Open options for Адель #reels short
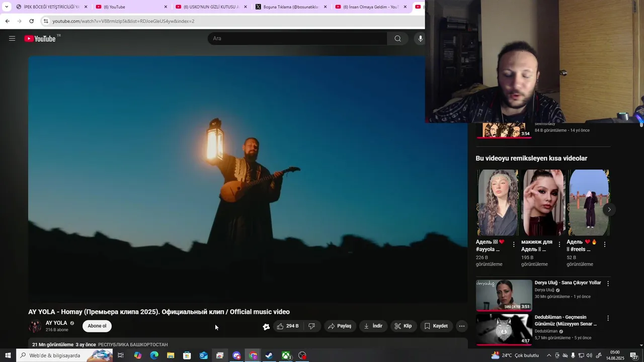 point(605,244)
